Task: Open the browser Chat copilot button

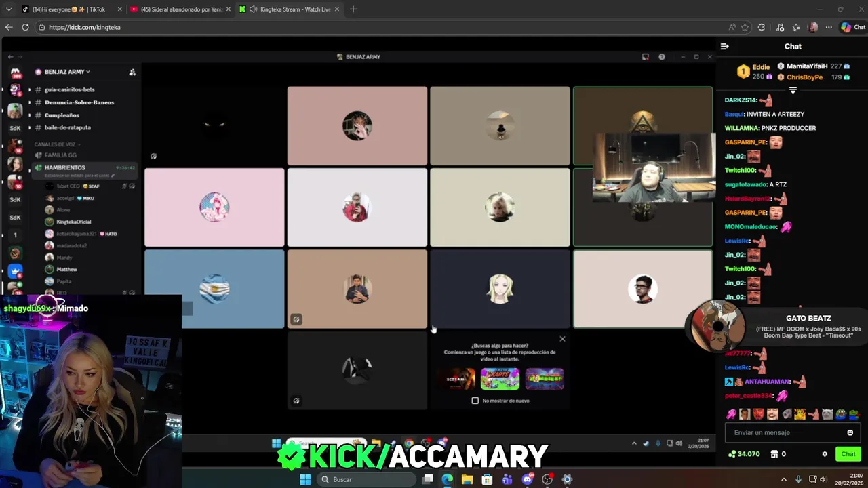Action: click(853, 27)
